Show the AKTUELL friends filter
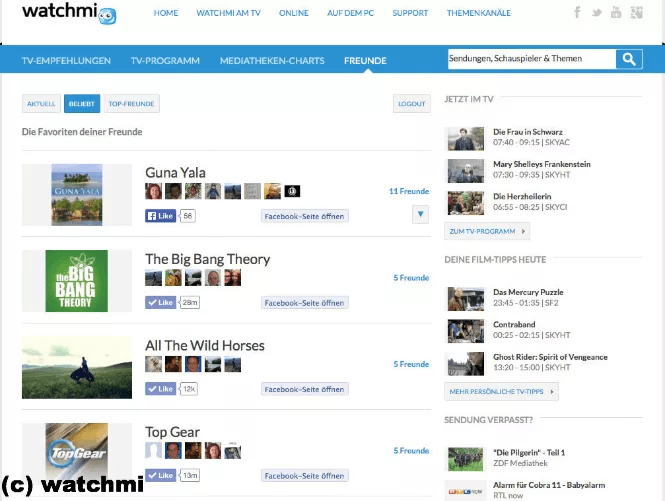Screen dimensions: 665x501 tap(41, 104)
